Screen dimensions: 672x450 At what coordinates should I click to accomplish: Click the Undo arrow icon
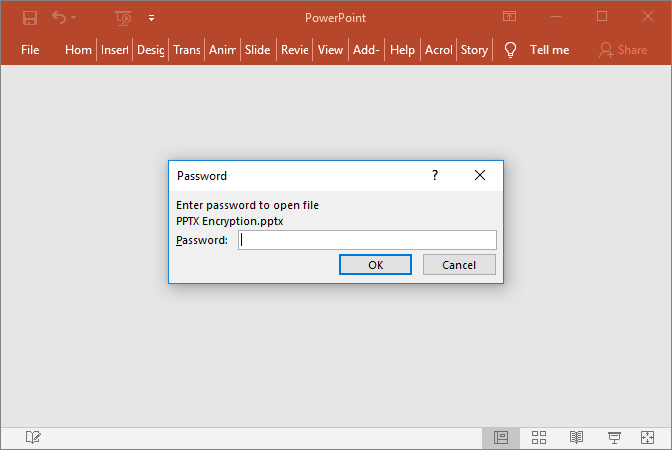pos(59,17)
